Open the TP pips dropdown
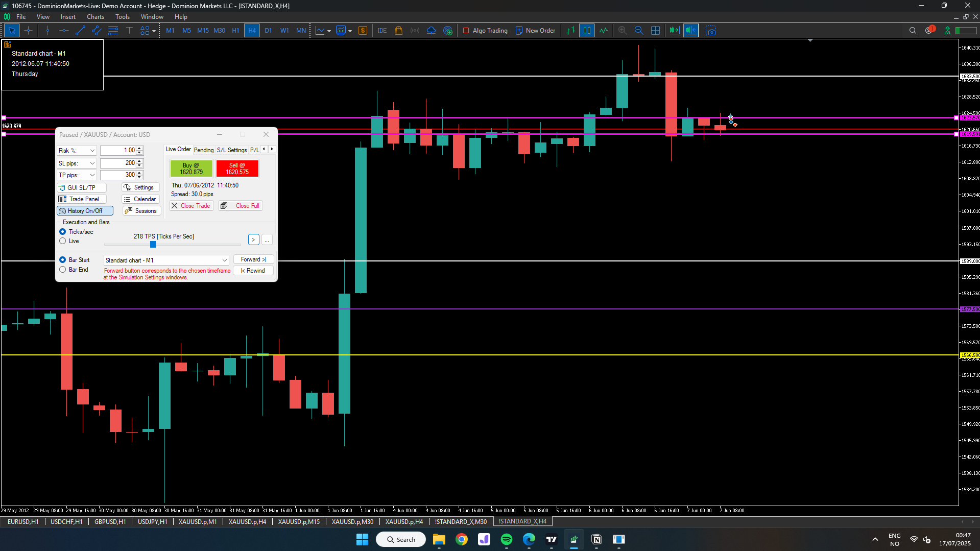 tap(77, 175)
